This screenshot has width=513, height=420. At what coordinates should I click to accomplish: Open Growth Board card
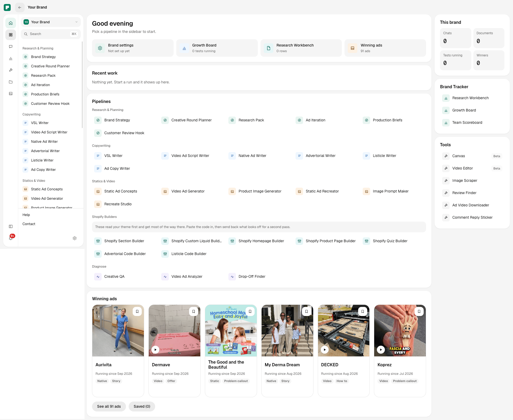[217, 48]
